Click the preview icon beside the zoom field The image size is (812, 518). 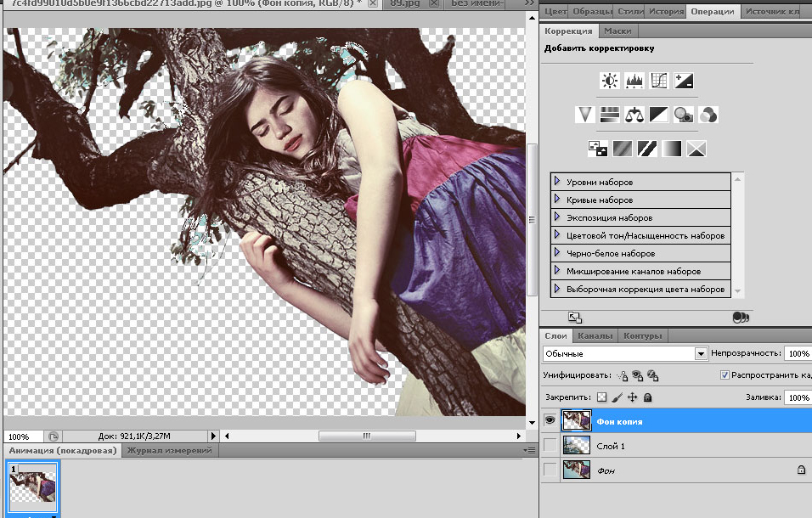click(54, 436)
